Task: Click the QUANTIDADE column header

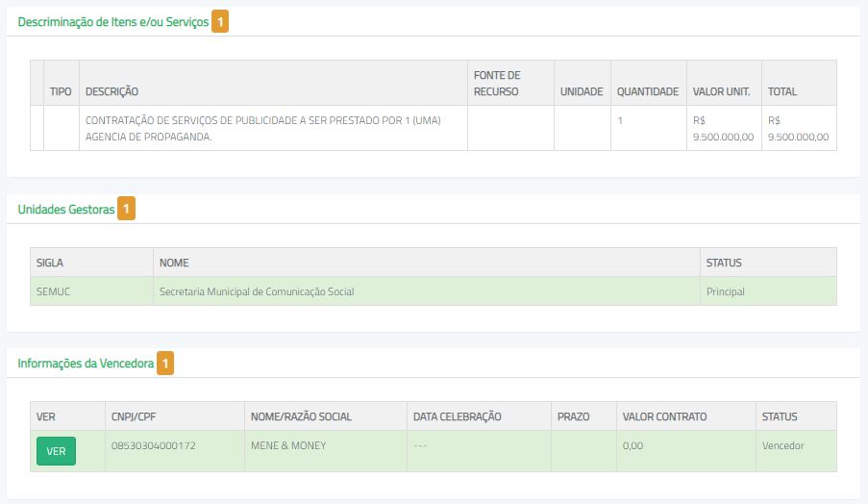Action: tap(647, 91)
